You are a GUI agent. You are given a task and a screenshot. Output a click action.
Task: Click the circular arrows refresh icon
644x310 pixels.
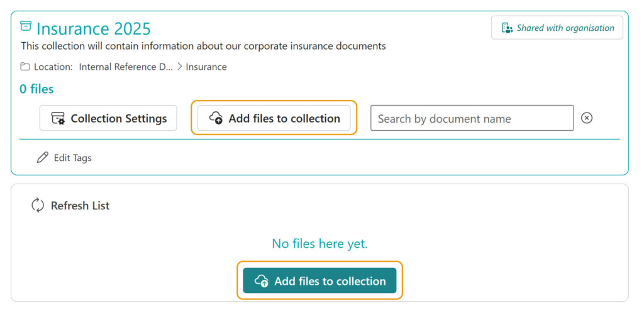38,206
